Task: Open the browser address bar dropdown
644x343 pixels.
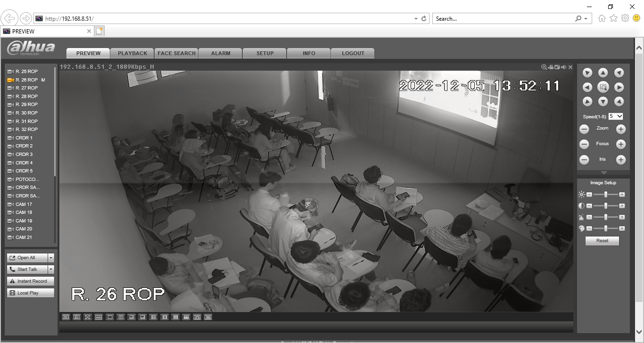Action: [x=416, y=19]
